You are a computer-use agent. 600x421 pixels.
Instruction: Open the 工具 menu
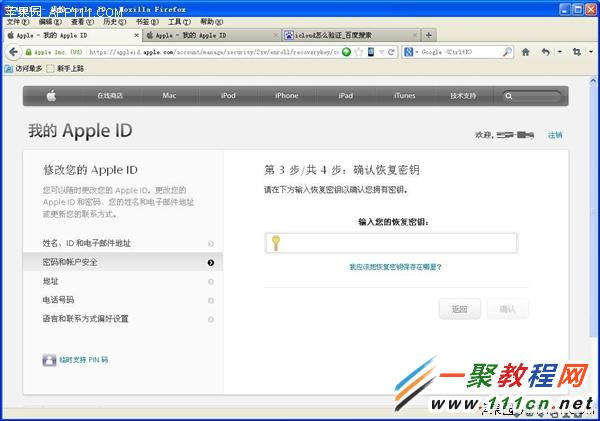tap(179, 22)
